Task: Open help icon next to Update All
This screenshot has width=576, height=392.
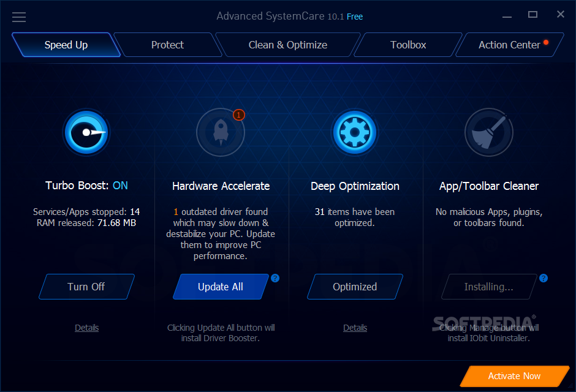Action: click(x=275, y=278)
